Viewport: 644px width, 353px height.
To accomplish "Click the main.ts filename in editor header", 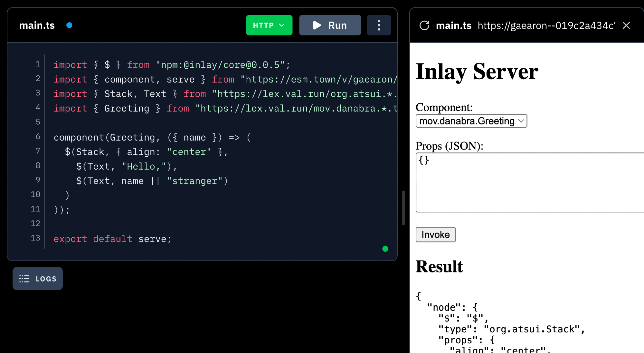I will (37, 25).
